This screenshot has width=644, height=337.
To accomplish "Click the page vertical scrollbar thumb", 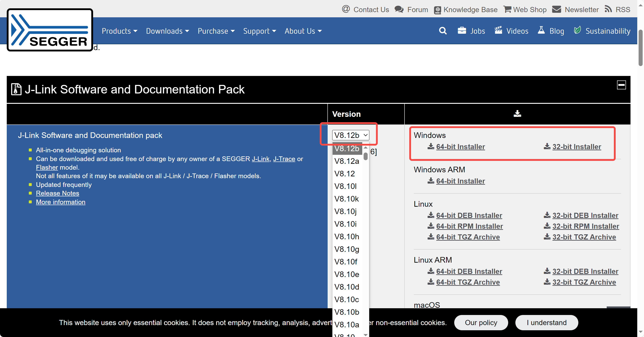I will [x=640, y=47].
